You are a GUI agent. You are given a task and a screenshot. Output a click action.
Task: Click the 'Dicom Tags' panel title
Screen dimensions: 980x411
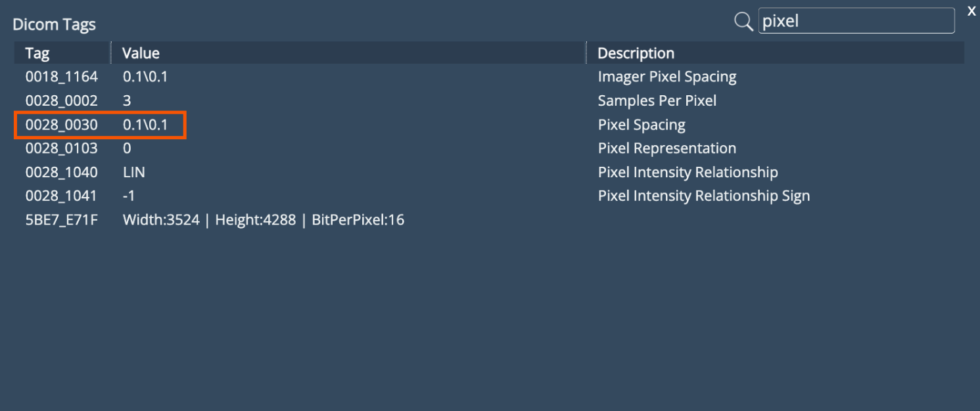click(x=55, y=25)
